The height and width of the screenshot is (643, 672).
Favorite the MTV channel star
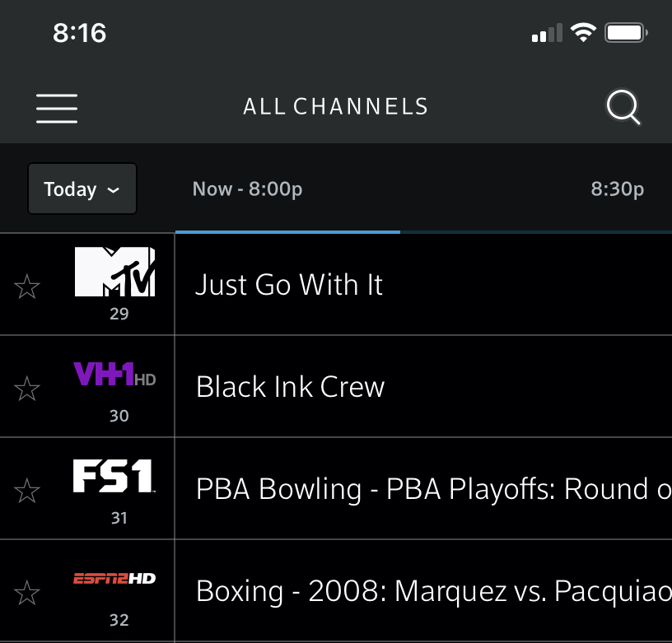27,287
